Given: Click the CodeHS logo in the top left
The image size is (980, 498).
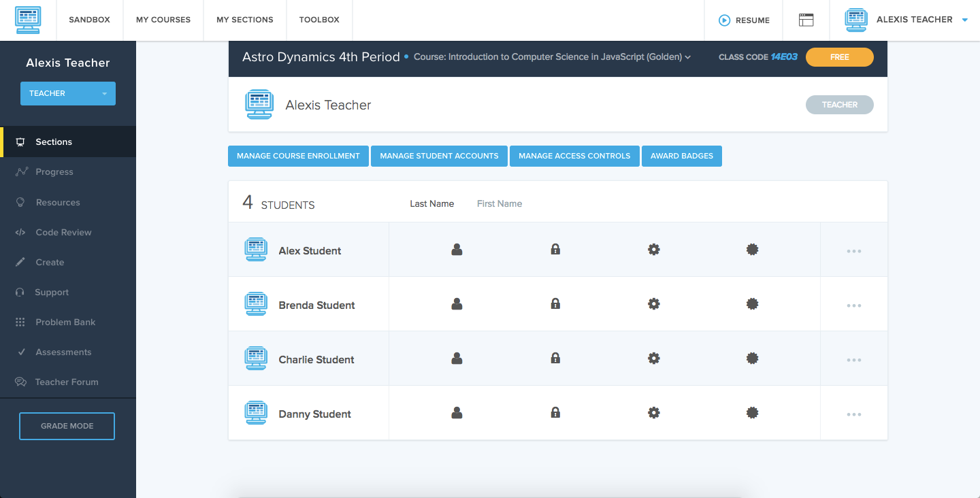Looking at the screenshot, I should 28,20.
